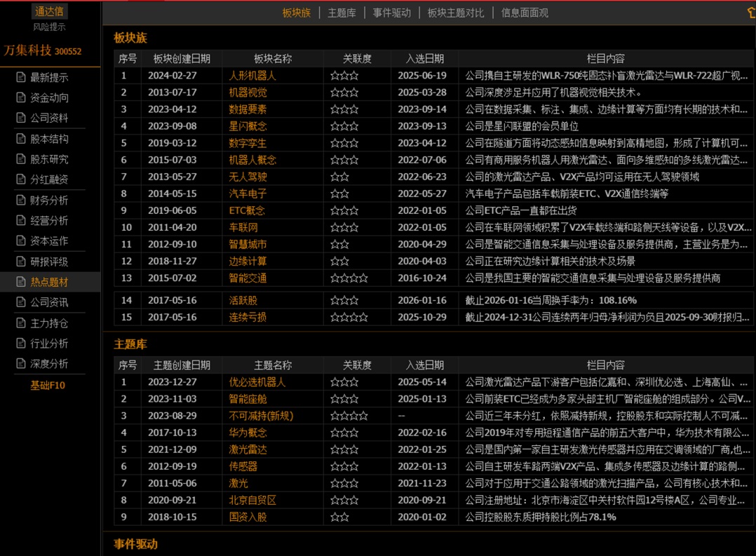Open the 国资入股 theme link
This screenshot has width=756, height=556.
click(x=248, y=517)
